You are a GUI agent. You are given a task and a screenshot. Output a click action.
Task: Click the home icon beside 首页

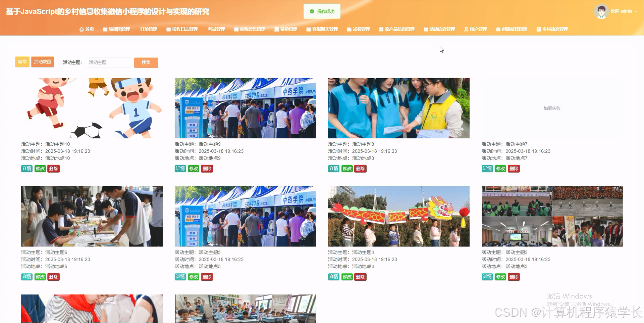[82, 30]
